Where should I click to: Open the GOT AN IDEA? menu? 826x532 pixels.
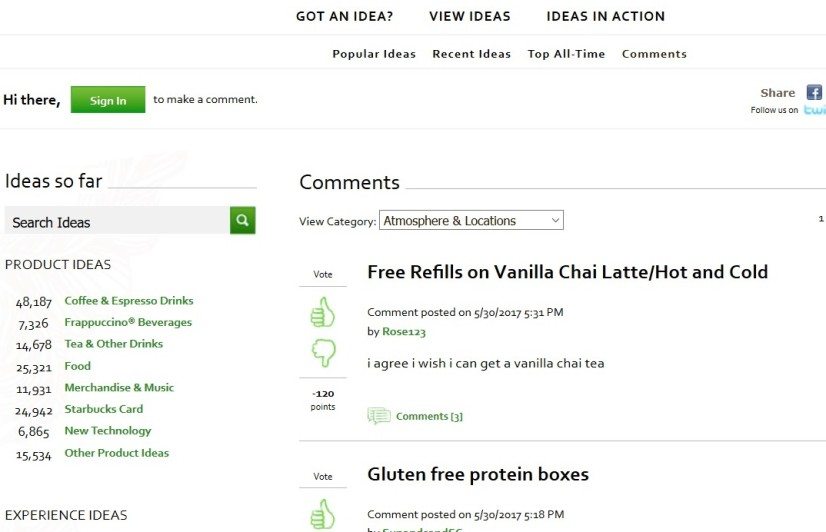[345, 16]
